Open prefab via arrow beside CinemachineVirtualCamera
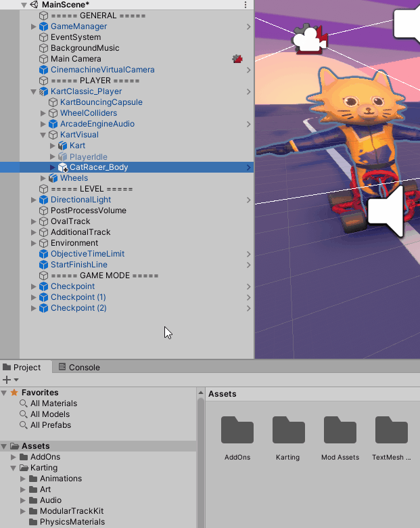This screenshot has width=420, height=528. coord(248,70)
